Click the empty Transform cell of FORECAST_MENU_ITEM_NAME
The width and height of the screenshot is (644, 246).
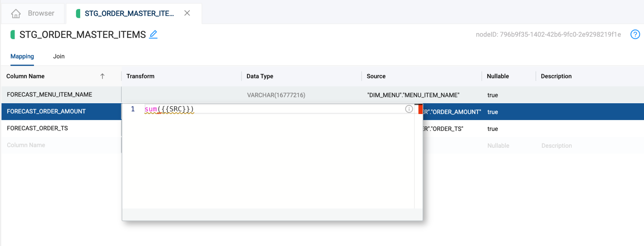[x=181, y=95]
